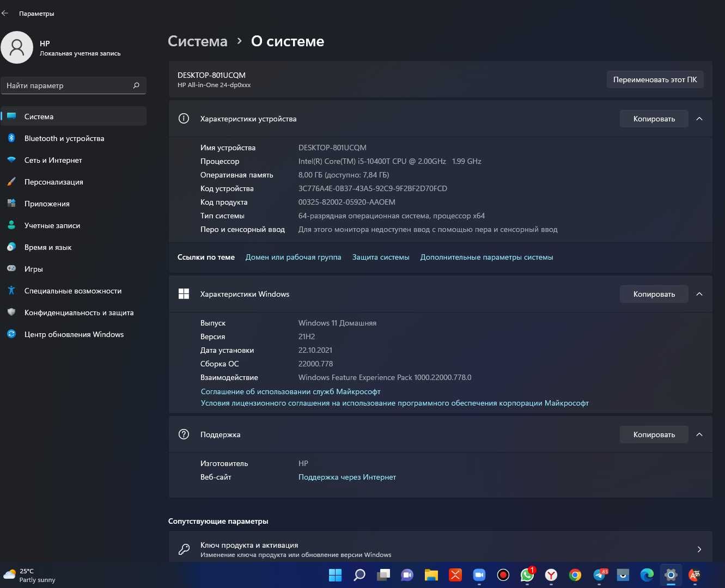This screenshot has width=725, height=588.
Task: Open Yandex Browser from taskbar
Action: (551, 575)
